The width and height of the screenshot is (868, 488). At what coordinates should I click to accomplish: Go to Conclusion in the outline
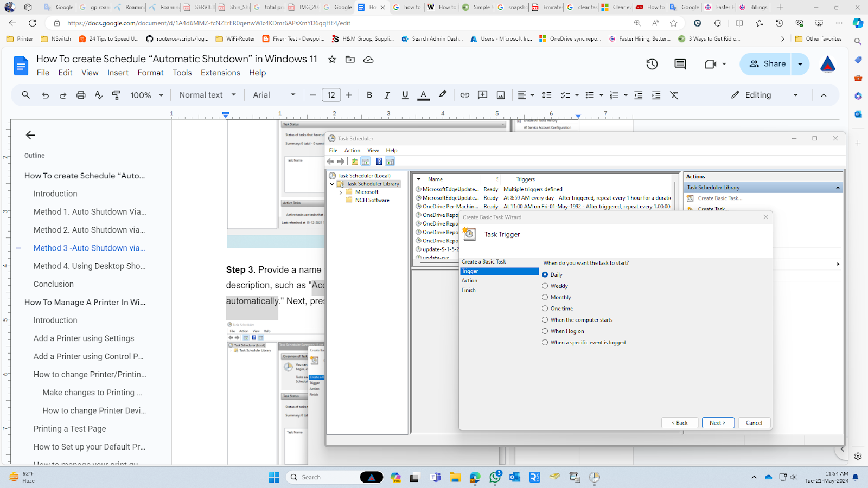tap(54, 284)
